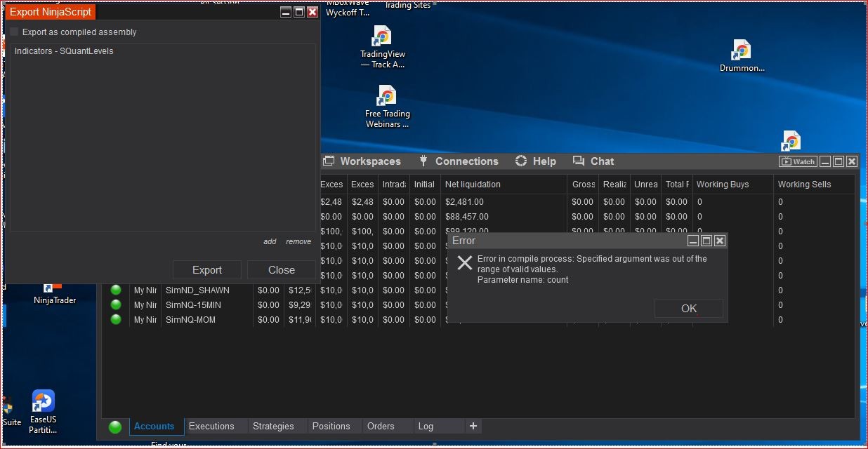Viewport: 868px width, 449px height.
Task: Click the Gross column header
Action: click(583, 185)
